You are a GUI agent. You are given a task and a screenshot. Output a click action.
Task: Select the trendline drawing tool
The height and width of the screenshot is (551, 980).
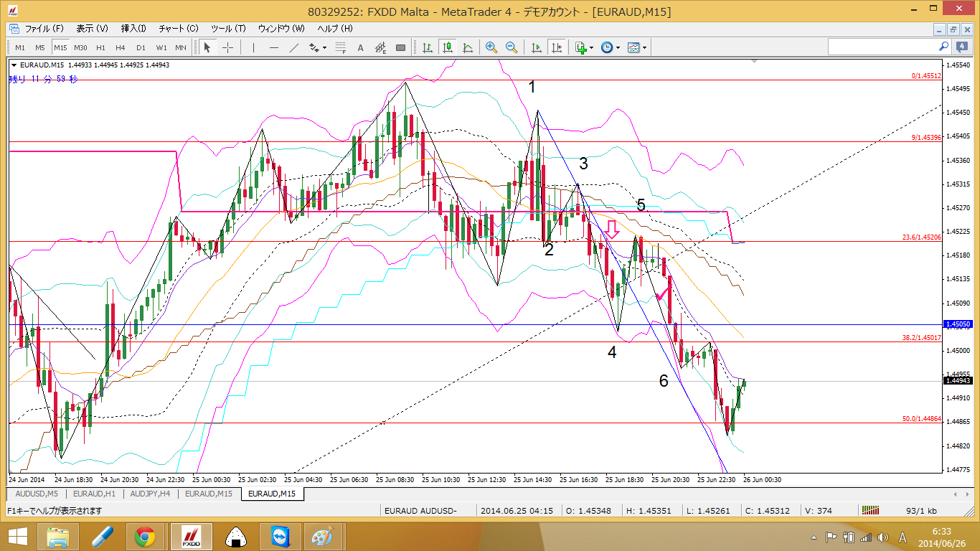click(x=294, y=47)
